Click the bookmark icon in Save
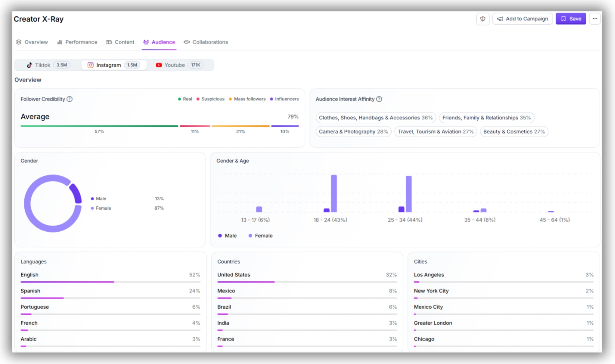 (x=563, y=19)
